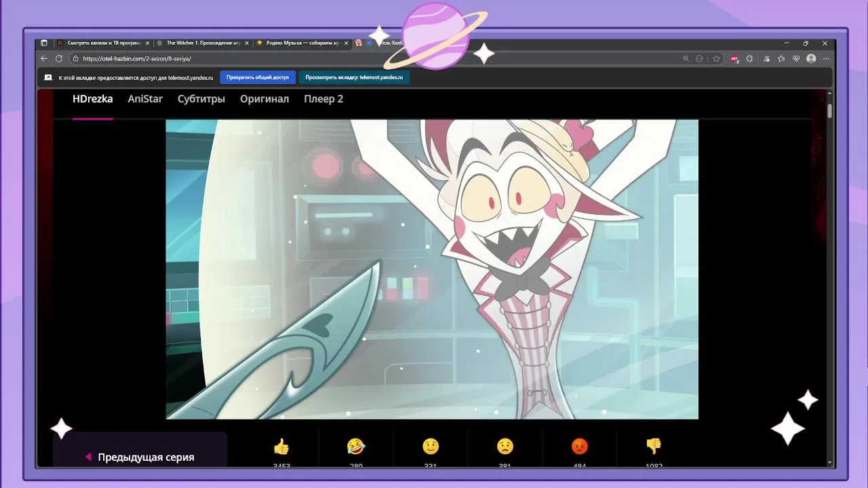Select the Плеер 2 tab

[323, 99]
